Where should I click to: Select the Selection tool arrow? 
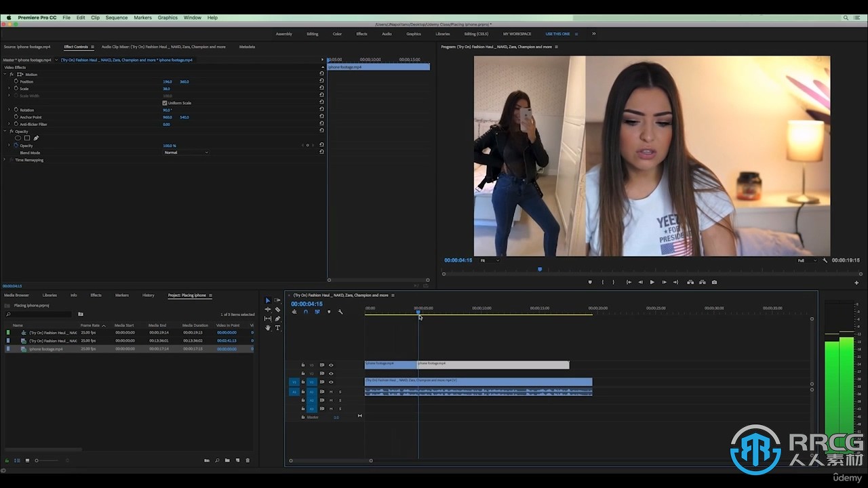tap(267, 300)
